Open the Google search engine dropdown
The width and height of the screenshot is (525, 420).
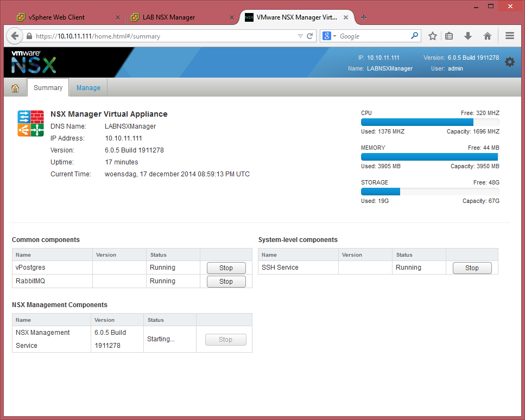tap(330, 36)
